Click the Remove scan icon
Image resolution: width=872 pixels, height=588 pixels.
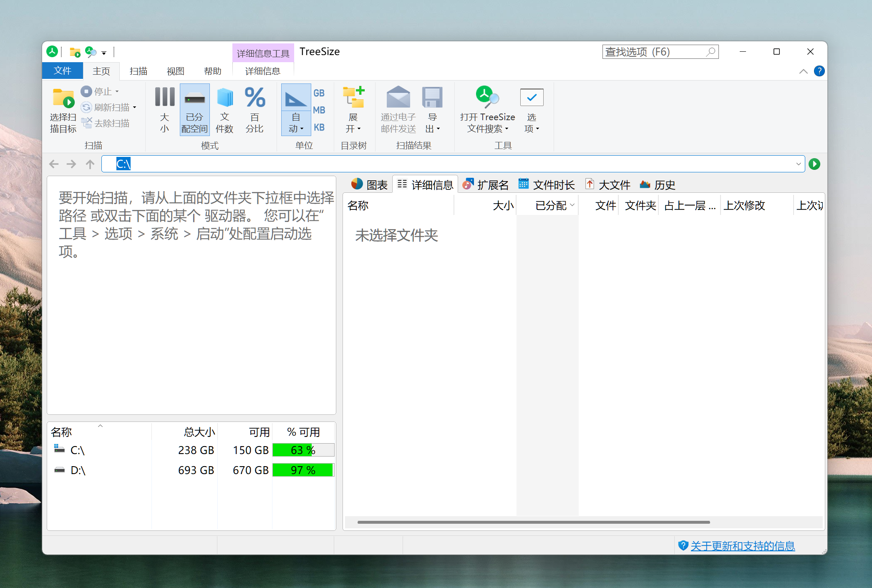[x=87, y=123]
